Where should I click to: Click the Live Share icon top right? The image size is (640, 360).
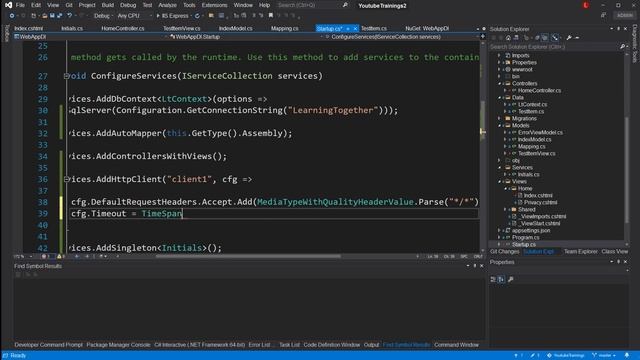(x=603, y=15)
